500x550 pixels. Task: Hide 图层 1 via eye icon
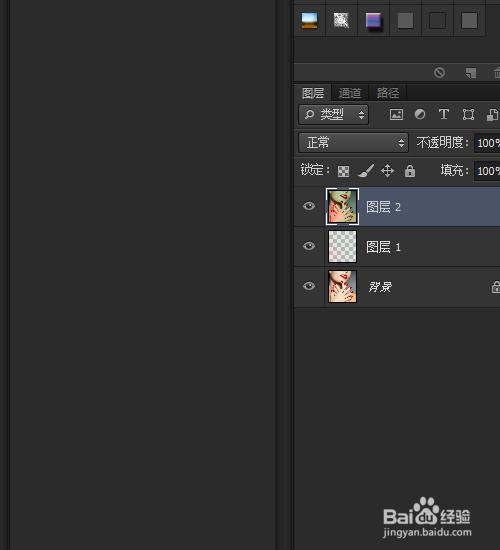coord(309,246)
